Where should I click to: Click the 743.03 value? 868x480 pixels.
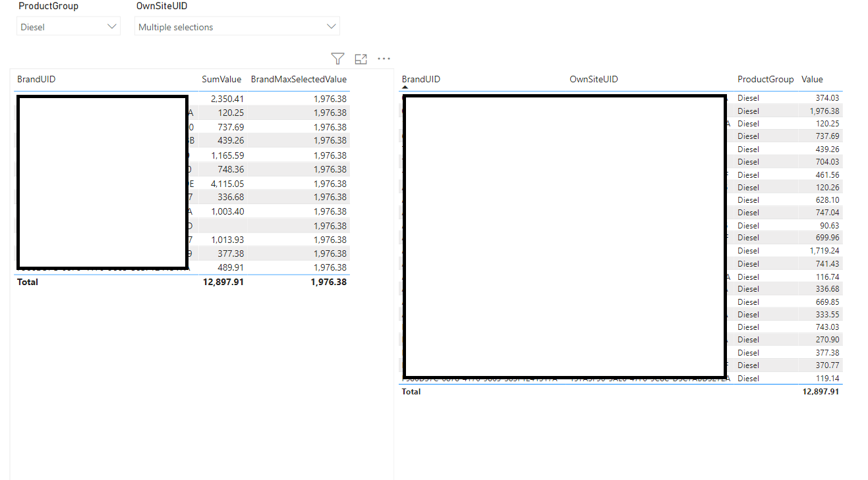(x=827, y=327)
